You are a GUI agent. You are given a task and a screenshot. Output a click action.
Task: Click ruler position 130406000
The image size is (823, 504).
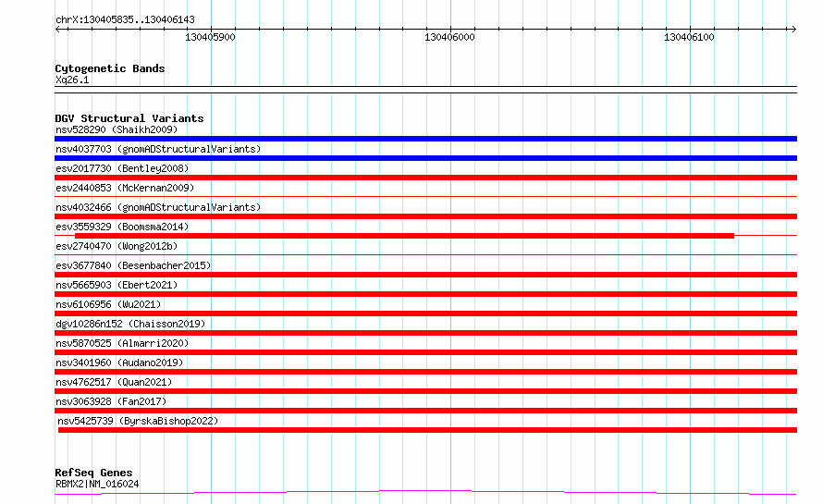(449, 37)
